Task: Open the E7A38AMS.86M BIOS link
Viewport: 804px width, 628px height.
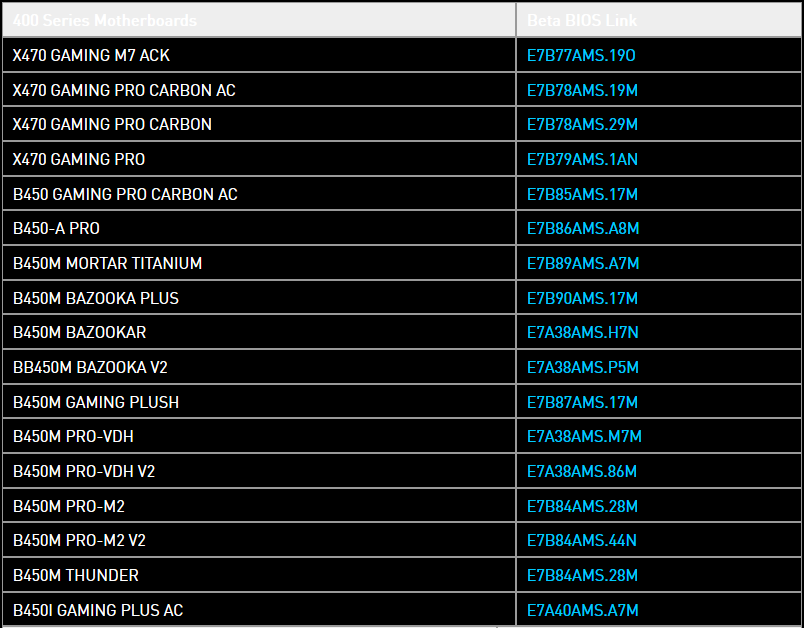Action: click(x=581, y=472)
